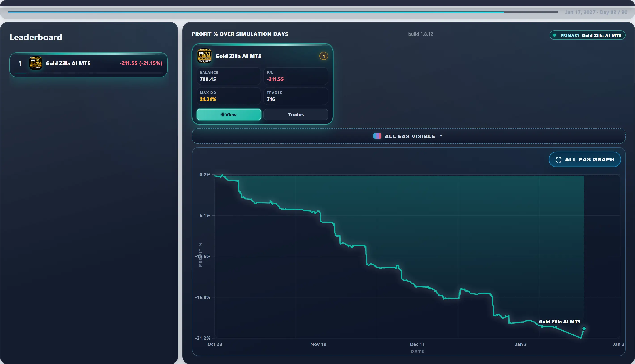The height and width of the screenshot is (364, 635).
Task: Click the TRADES count 716
Action: [x=271, y=99]
